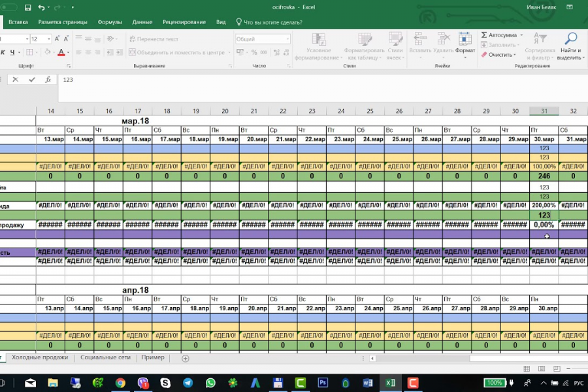Open Find and Select (Найти и выделить)
588x392 pixels.
[570, 46]
